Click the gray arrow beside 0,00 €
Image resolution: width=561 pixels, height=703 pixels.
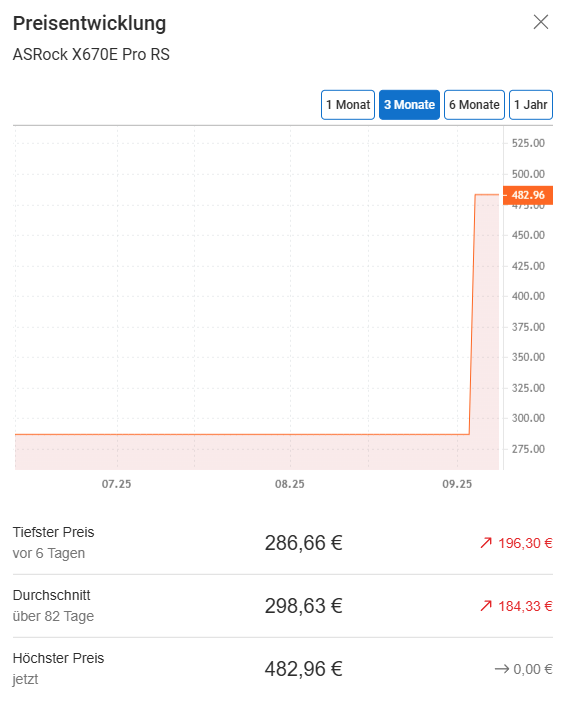tap(501, 669)
